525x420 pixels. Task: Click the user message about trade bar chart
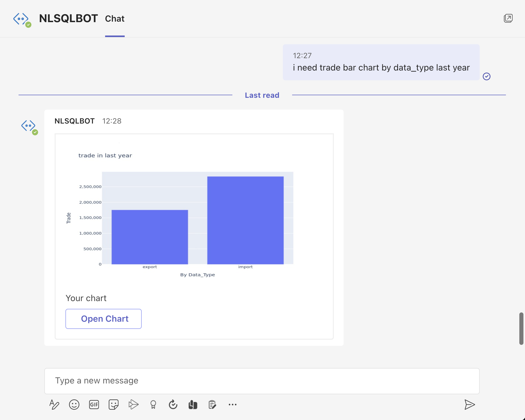pyautogui.click(x=381, y=62)
